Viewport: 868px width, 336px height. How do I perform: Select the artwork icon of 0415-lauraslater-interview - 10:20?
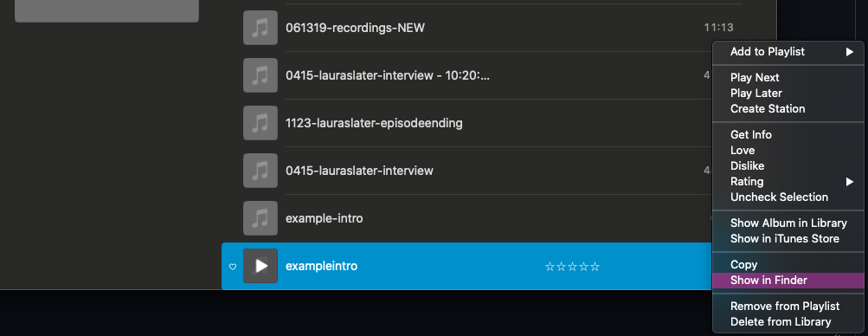coord(260,75)
